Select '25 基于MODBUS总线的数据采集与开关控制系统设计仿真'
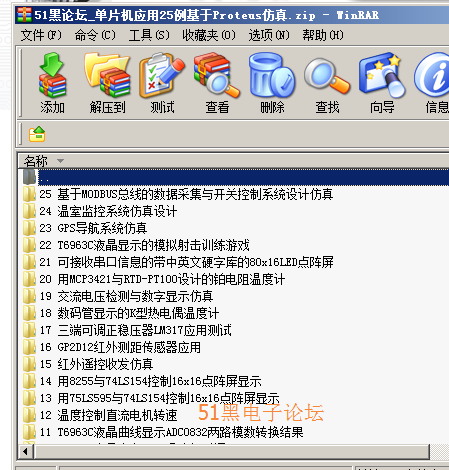The height and width of the screenshot is (470, 449). pyautogui.click(x=186, y=194)
